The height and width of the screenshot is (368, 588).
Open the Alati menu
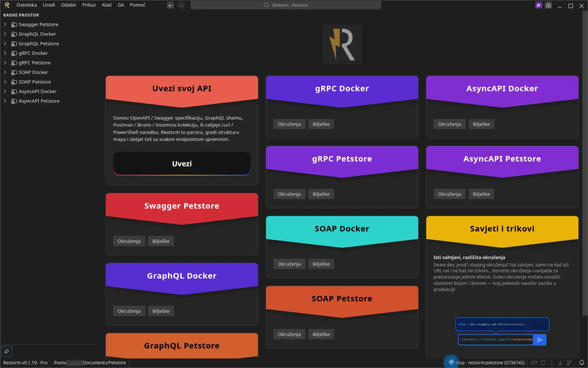click(107, 5)
